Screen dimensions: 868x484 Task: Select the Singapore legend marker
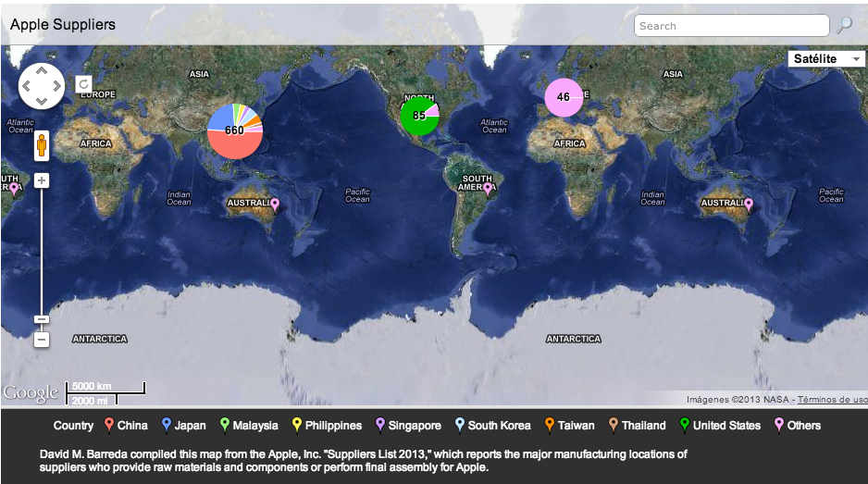pyautogui.click(x=379, y=426)
